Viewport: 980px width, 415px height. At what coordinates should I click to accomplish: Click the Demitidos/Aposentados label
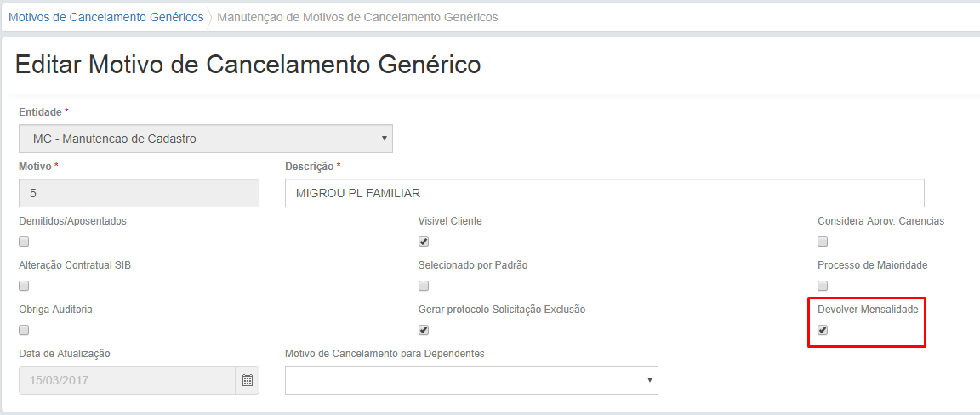click(x=73, y=220)
